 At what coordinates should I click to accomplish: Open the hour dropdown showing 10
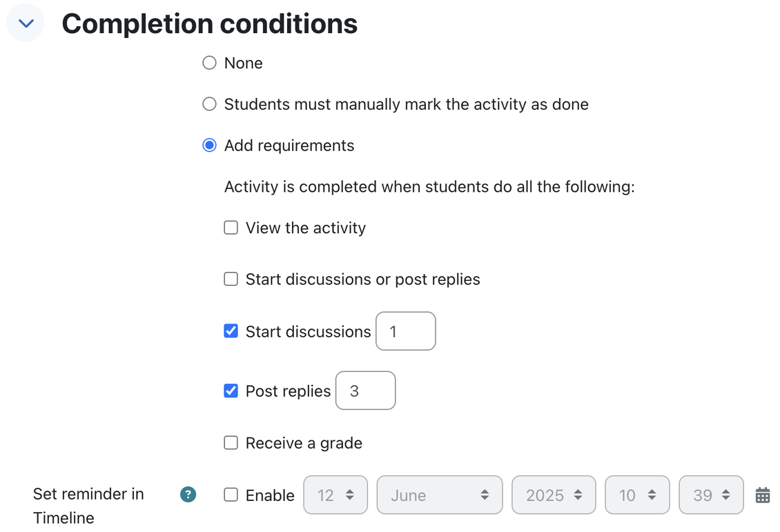637,495
